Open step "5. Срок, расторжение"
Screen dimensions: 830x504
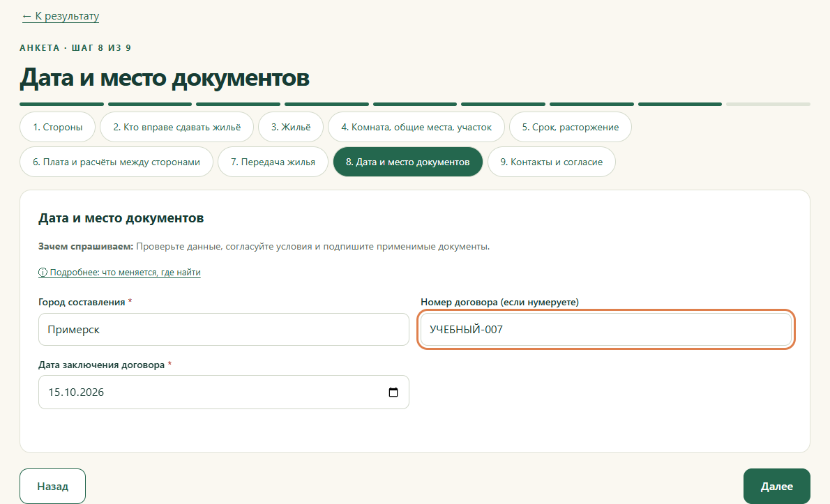point(570,127)
